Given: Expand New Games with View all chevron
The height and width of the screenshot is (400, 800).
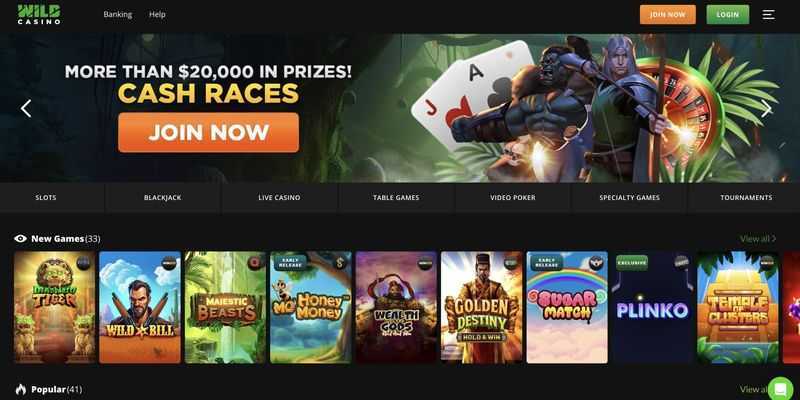Looking at the screenshot, I should pyautogui.click(x=758, y=238).
